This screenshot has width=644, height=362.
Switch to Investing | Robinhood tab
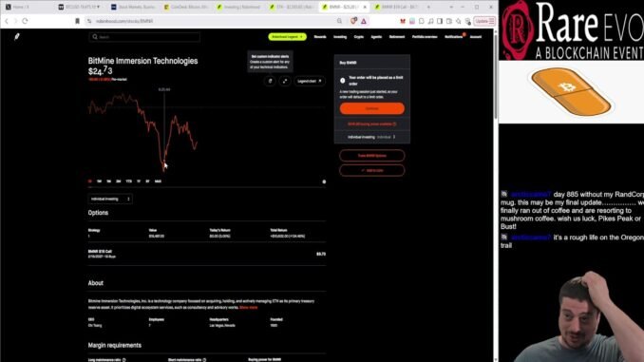[x=240, y=7]
